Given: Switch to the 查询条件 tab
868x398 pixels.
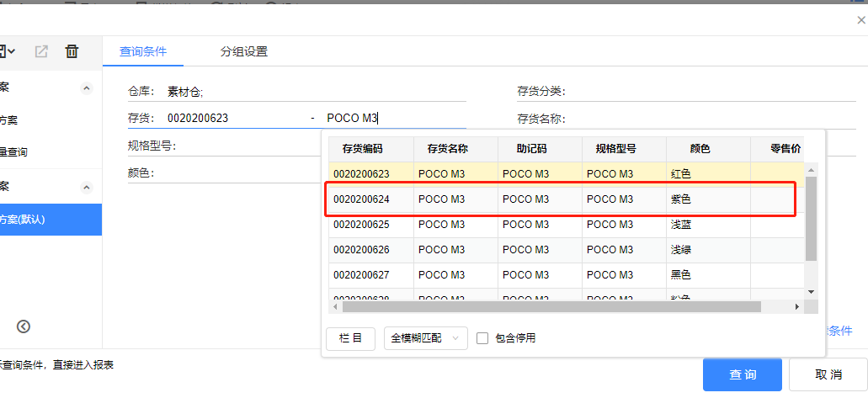Looking at the screenshot, I should click(x=143, y=52).
